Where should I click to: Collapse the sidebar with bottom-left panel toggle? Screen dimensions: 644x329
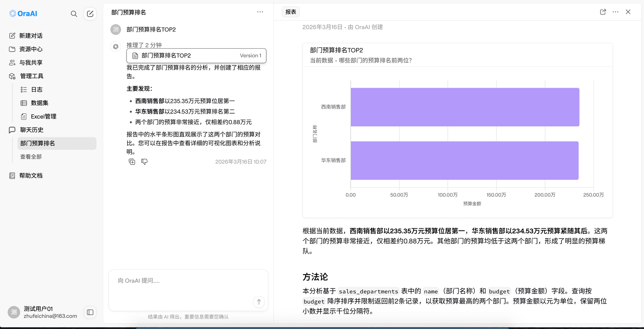click(x=90, y=312)
